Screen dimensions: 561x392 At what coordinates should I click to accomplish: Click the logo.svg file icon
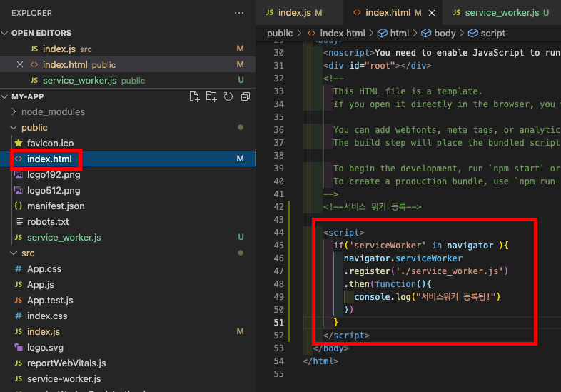pyautogui.click(x=19, y=347)
